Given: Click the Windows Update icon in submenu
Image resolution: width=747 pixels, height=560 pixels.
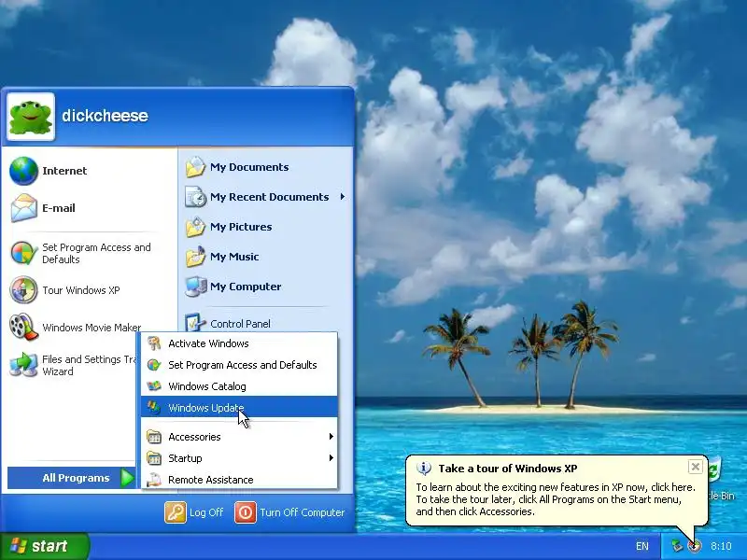Looking at the screenshot, I should click(x=154, y=408).
